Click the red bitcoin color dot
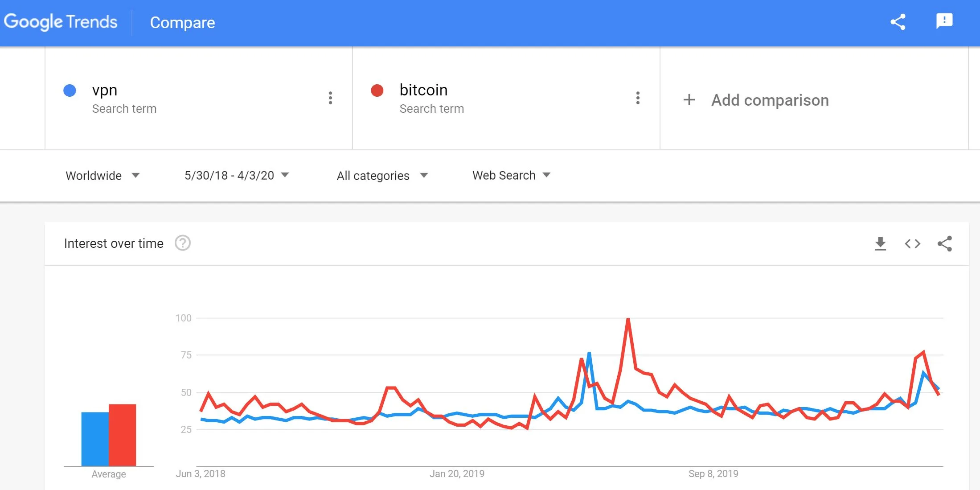 point(377,91)
